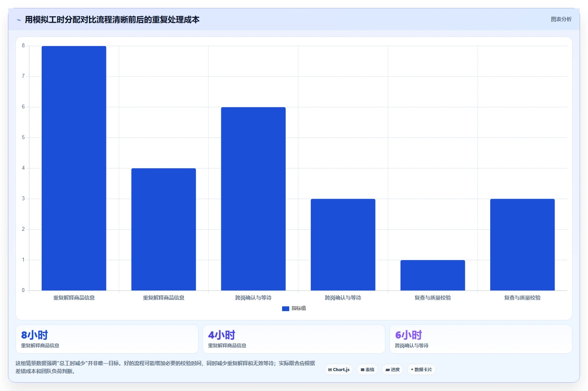Select the 复查与质量校验 bar with value 3
Image resolution: width=588 pixels, height=391 pixels.
522,245
